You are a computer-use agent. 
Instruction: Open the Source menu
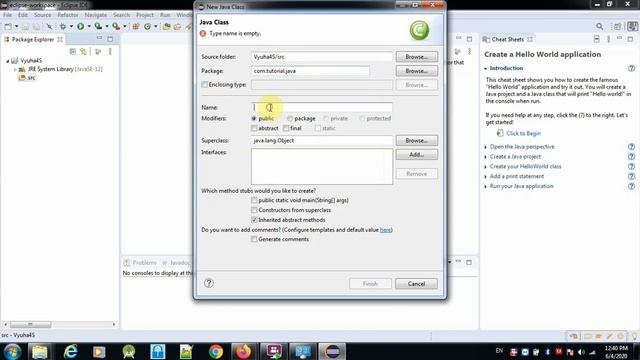(x=42, y=15)
